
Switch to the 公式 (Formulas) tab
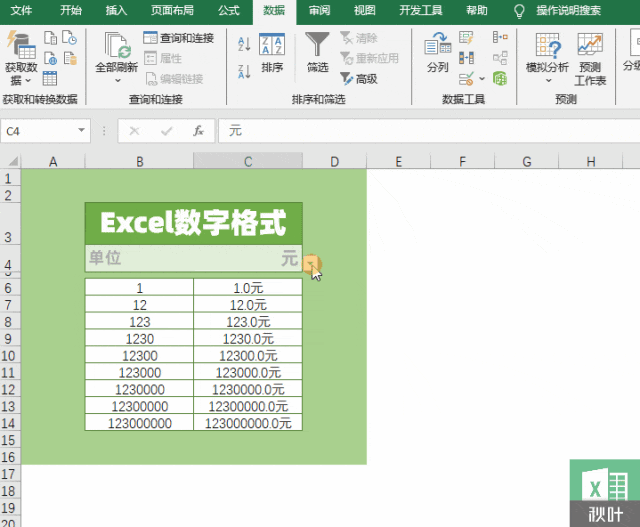point(229,10)
